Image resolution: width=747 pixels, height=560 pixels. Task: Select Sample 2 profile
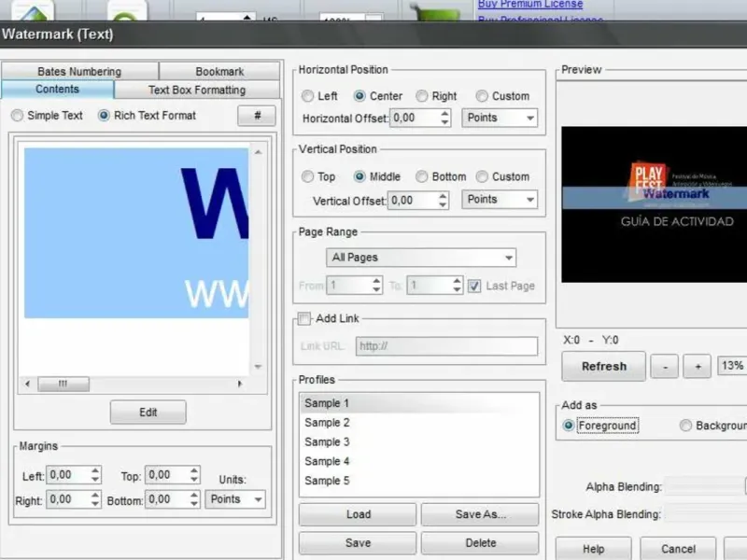point(419,423)
